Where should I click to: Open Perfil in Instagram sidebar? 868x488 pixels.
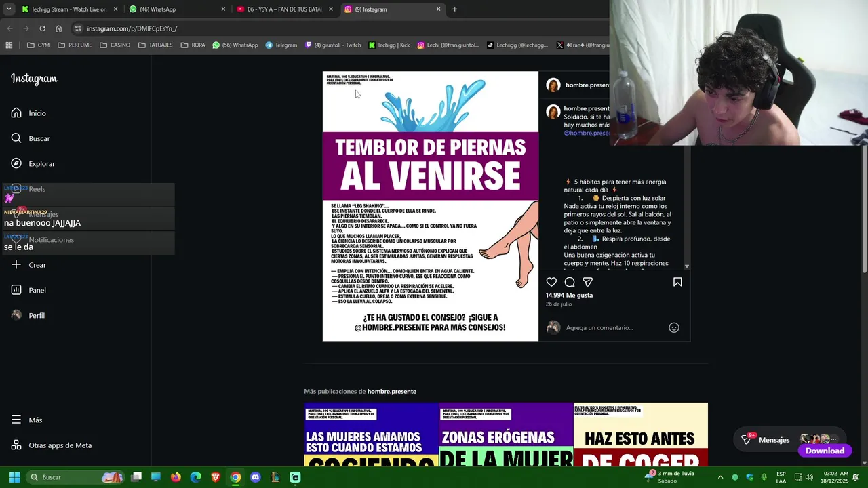pos(28,315)
